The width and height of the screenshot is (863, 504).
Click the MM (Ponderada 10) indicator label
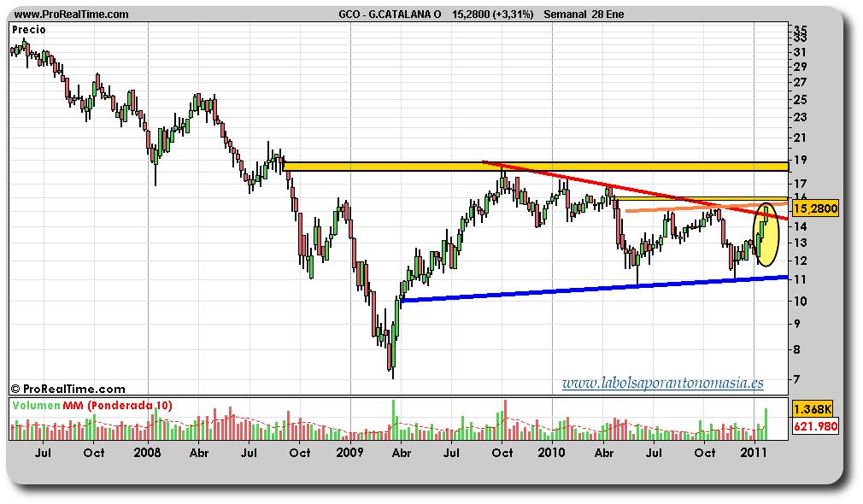coord(117,406)
